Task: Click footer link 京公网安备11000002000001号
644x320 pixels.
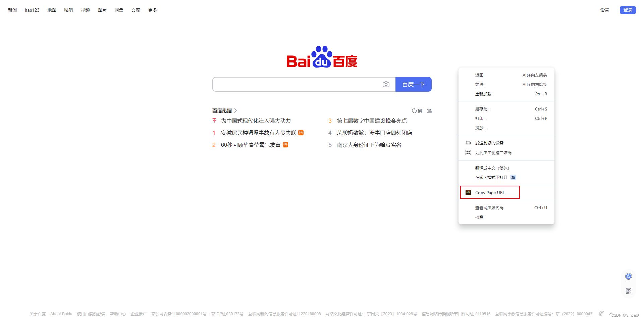Action: tap(179, 314)
